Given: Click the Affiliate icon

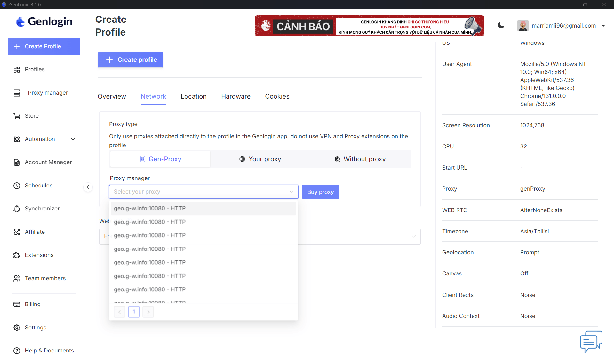Looking at the screenshot, I should pyautogui.click(x=17, y=232).
